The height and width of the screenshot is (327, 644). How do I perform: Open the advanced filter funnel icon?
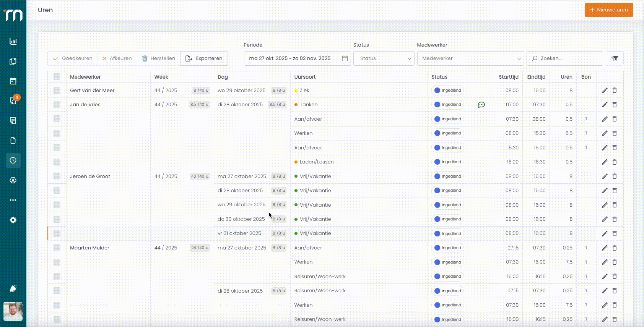point(615,58)
